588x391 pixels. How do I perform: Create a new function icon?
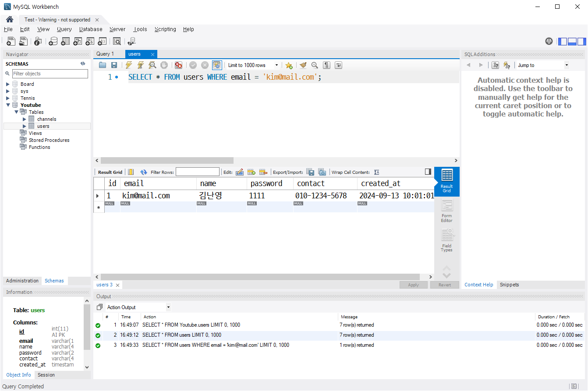click(x=102, y=41)
